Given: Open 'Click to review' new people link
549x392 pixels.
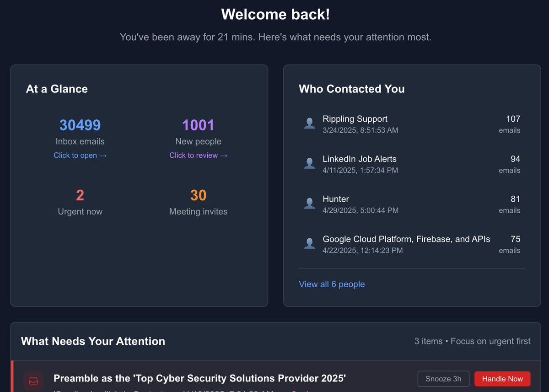Looking at the screenshot, I should pos(198,155).
